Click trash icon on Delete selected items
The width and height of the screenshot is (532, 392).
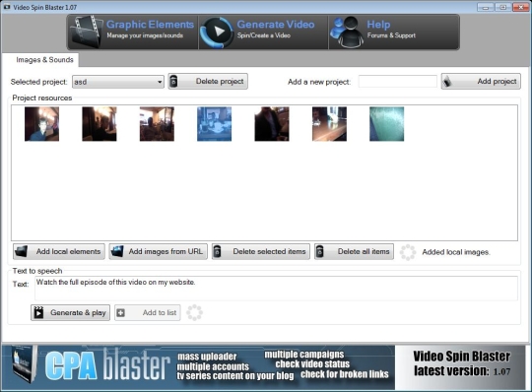click(x=218, y=251)
